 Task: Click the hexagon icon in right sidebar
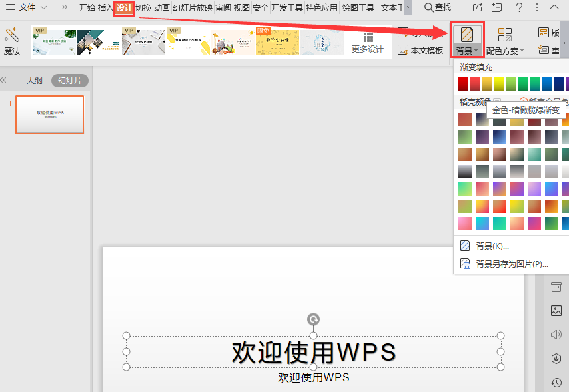tap(556, 358)
